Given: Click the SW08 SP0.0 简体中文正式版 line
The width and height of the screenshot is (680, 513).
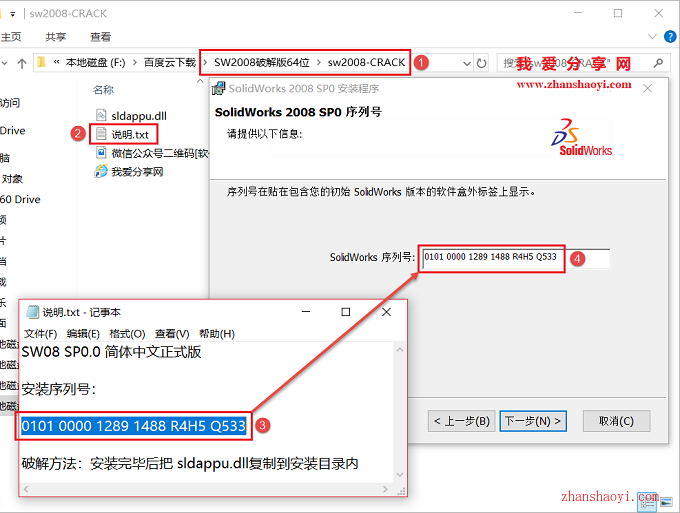Looking at the screenshot, I should click(x=111, y=352).
